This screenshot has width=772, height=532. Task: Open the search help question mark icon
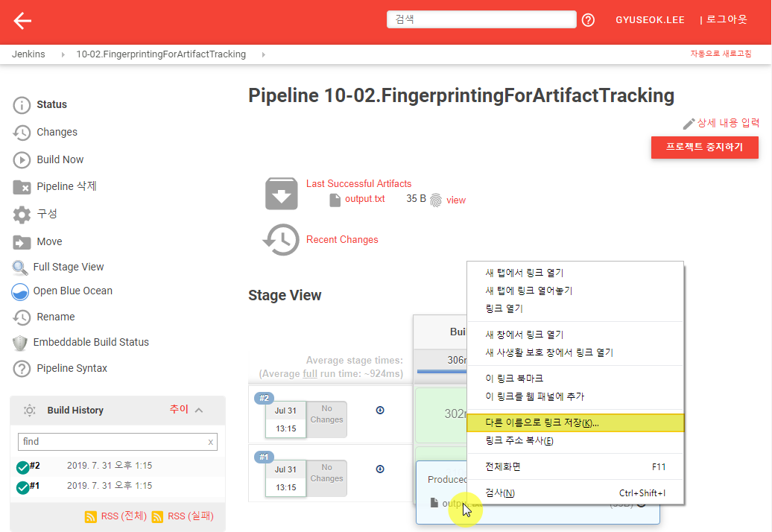click(x=588, y=20)
